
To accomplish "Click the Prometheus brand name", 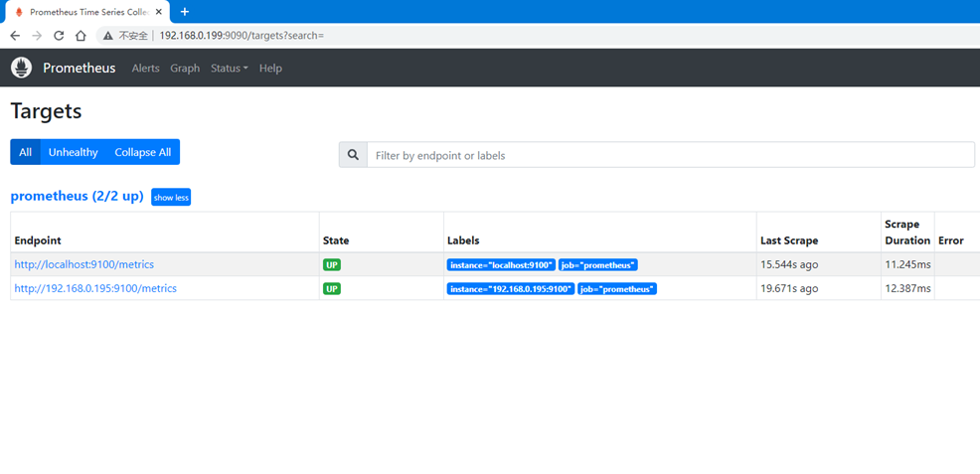I will coord(80,69).
